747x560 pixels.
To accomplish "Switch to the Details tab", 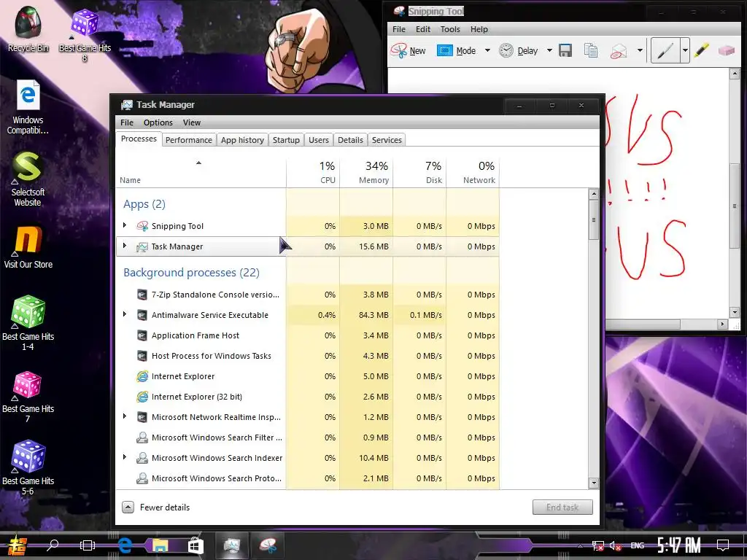I will tap(350, 140).
